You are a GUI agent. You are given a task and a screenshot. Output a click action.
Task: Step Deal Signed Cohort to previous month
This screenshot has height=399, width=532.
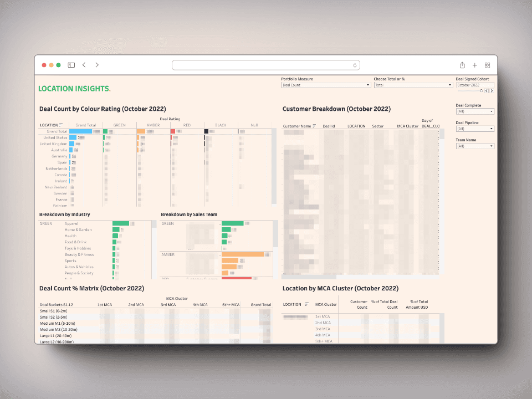(x=487, y=90)
